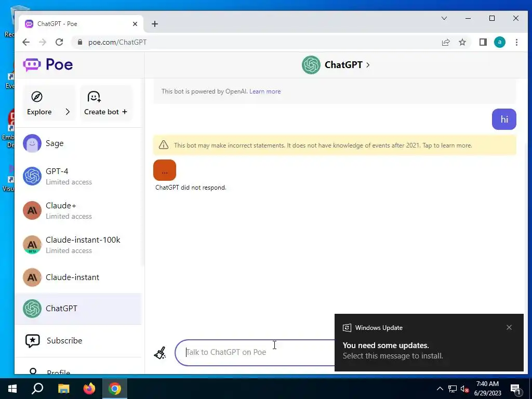Select the Sage bot avatar
The image size is (532, 399).
click(x=32, y=143)
